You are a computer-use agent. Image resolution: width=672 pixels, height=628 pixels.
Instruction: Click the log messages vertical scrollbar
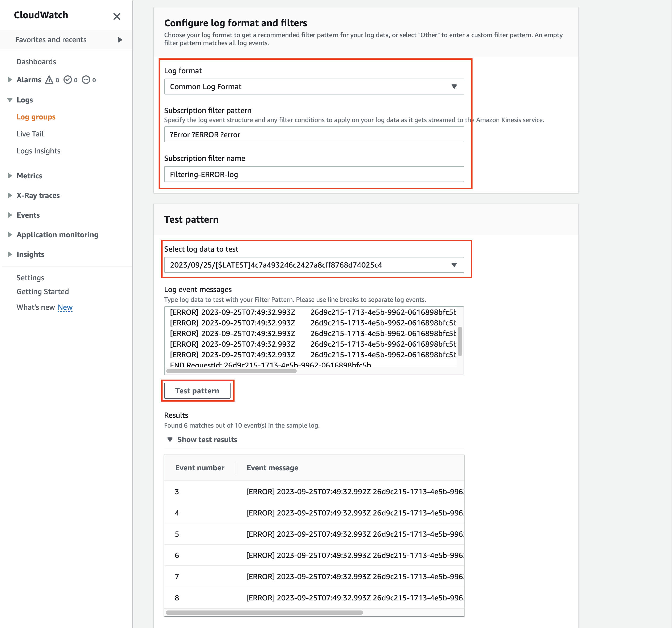pyautogui.click(x=460, y=341)
